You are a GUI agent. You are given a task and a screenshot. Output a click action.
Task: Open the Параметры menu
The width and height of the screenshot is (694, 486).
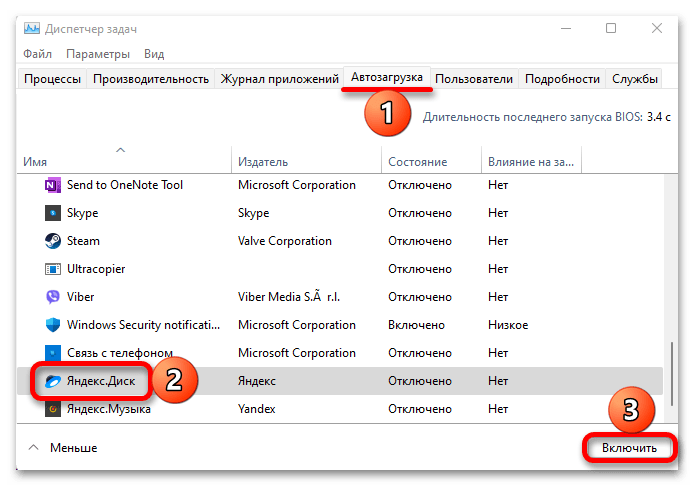98,54
